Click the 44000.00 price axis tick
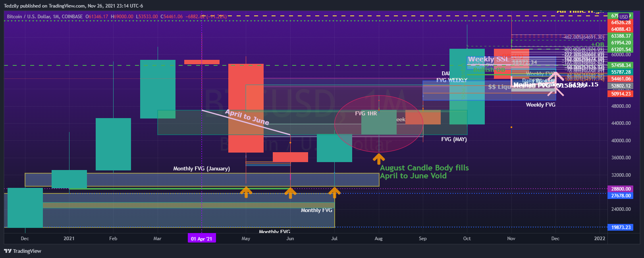This screenshot has width=644, height=258. 621,123
